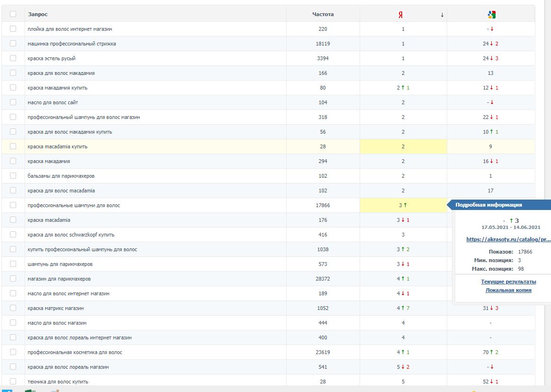Click the date range '17.05.2021 - 14.06.2021'
Screen dimensions: 551x392
click(511, 227)
